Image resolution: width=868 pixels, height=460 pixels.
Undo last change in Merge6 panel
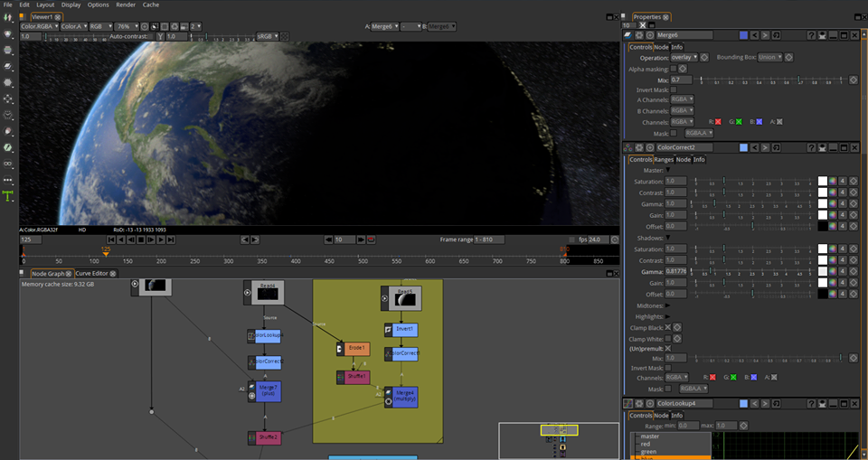point(754,35)
